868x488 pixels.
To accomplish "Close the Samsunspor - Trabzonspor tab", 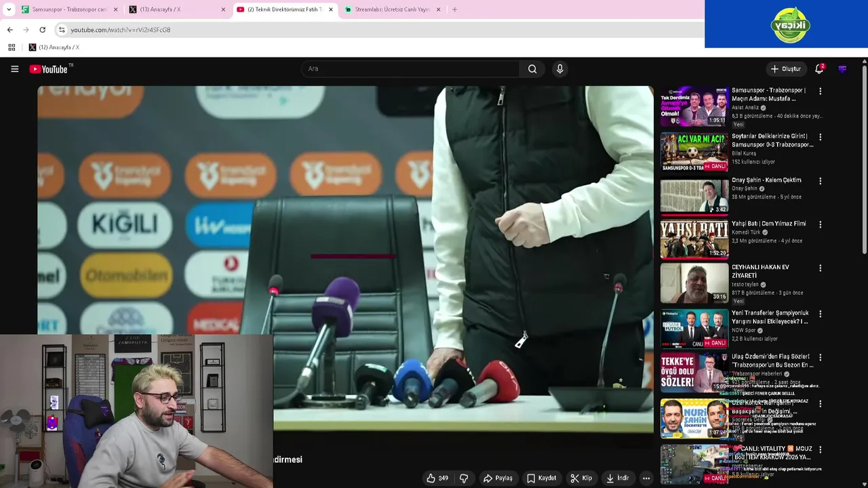I will (x=115, y=9).
